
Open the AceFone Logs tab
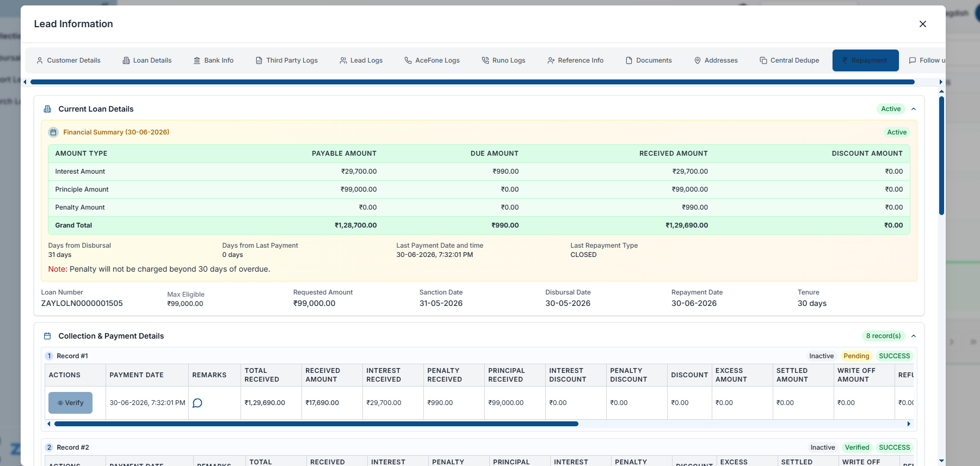coord(432,60)
